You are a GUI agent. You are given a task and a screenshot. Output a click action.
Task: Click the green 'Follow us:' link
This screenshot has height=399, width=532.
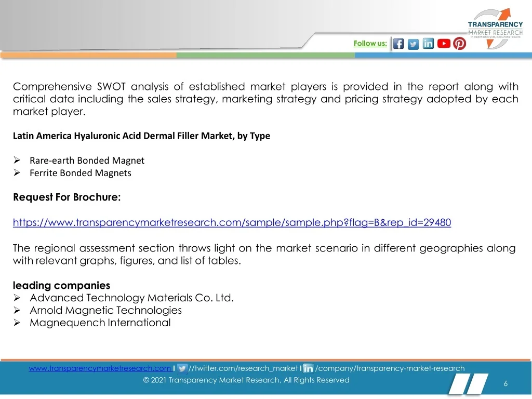pos(370,44)
